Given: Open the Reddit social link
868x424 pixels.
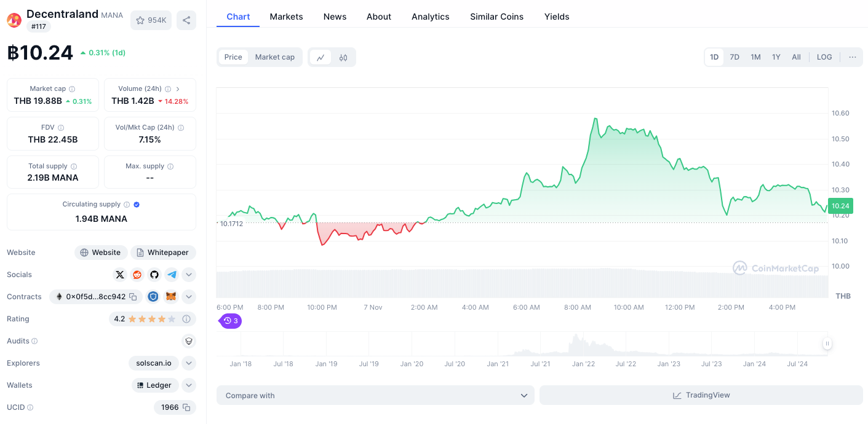Looking at the screenshot, I should tap(137, 275).
